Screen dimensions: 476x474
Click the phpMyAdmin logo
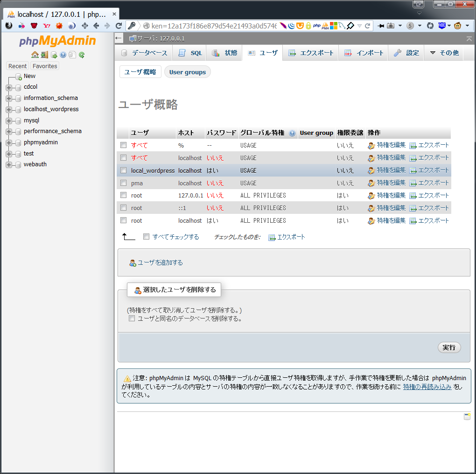pos(57,41)
